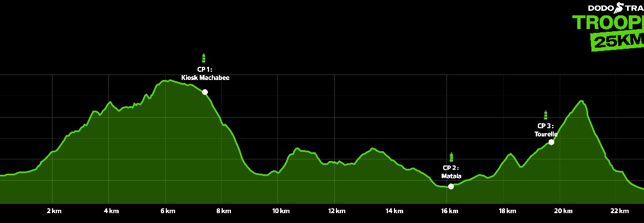Click the water bottle icon above CP 2
The height and width of the screenshot is (223, 644).
pos(451,157)
